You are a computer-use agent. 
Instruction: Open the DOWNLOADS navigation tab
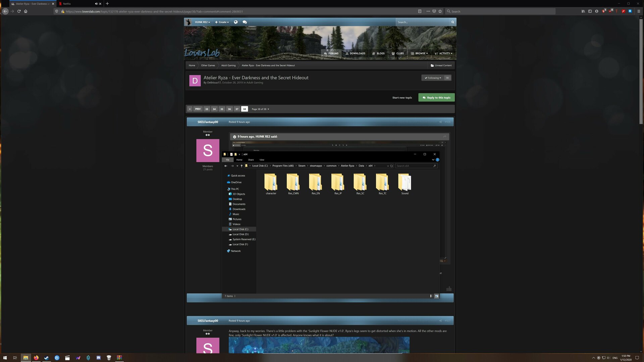tap(356, 53)
